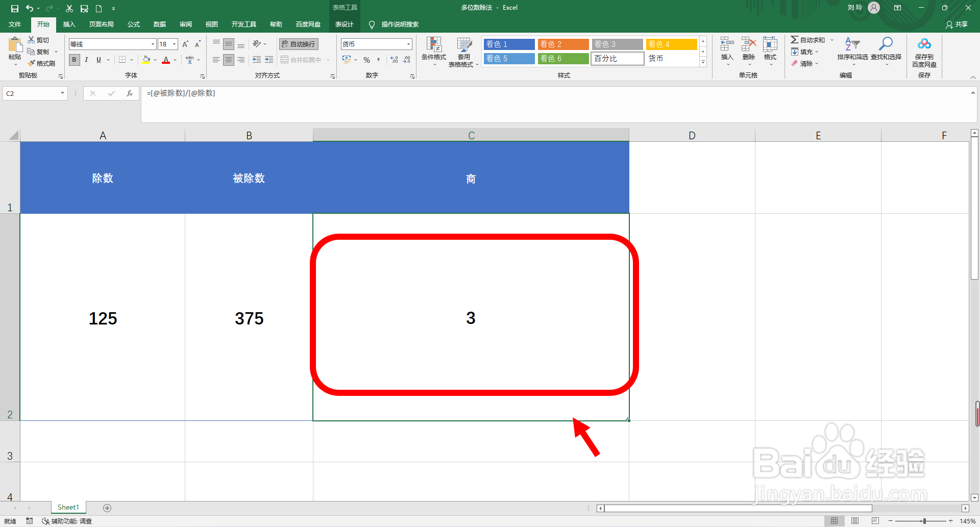980x527 pixels.
Task: Apply fill color bucket icon
Action: 146,60
